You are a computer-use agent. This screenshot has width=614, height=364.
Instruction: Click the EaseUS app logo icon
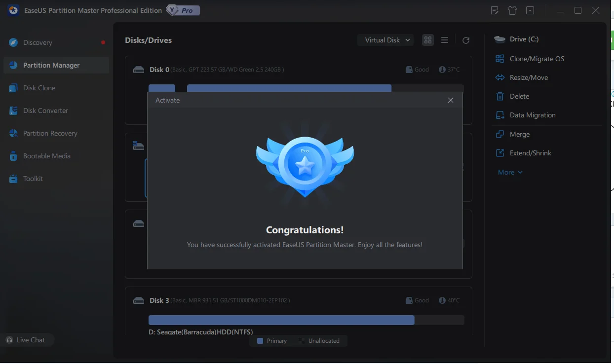click(13, 10)
